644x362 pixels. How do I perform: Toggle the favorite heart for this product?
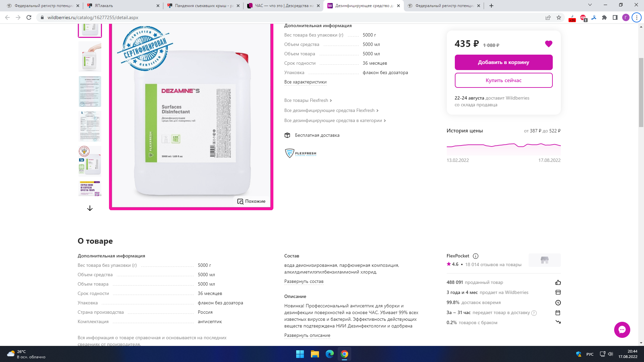coord(549,44)
